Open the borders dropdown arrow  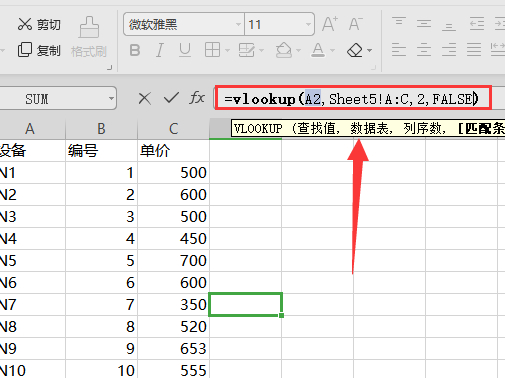point(227,51)
